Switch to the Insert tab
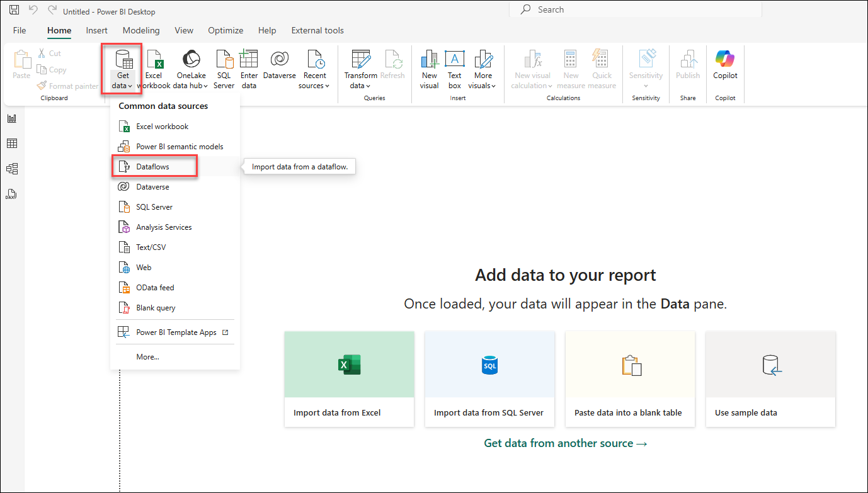The height and width of the screenshot is (493, 868). coord(97,30)
